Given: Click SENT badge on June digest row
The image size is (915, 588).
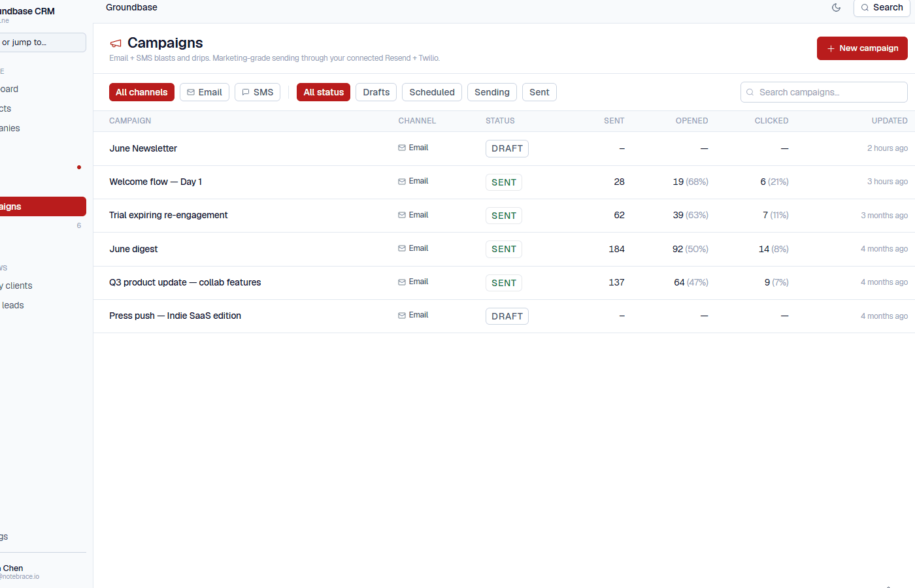Looking at the screenshot, I should tap(504, 249).
